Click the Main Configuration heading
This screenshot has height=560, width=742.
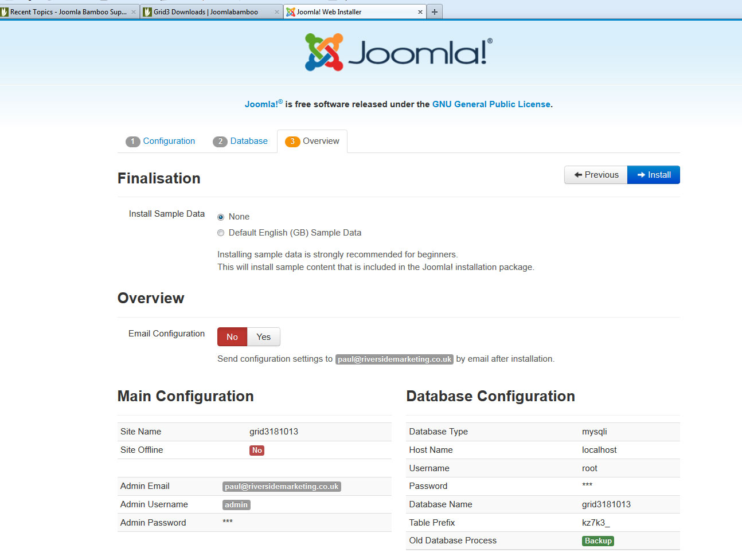click(x=185, y=396)
